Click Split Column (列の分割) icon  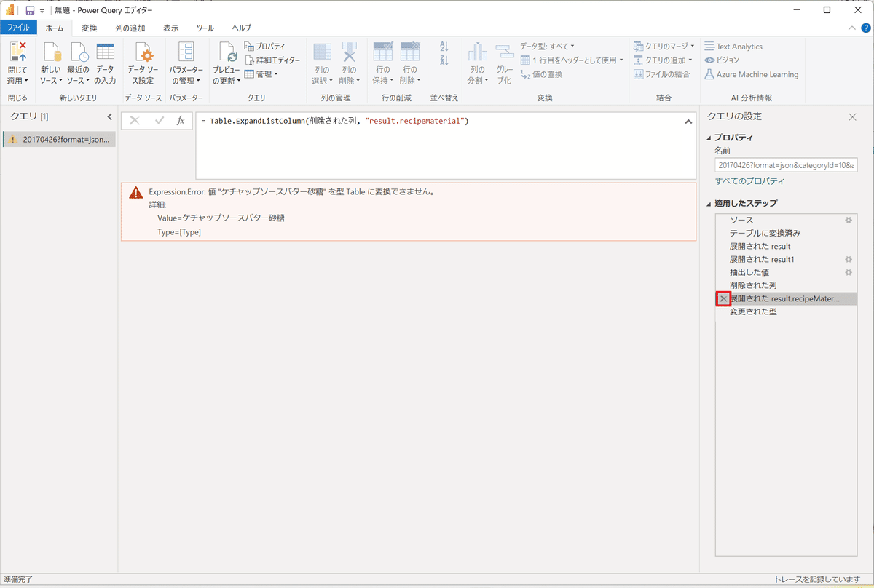click(478, 52)
